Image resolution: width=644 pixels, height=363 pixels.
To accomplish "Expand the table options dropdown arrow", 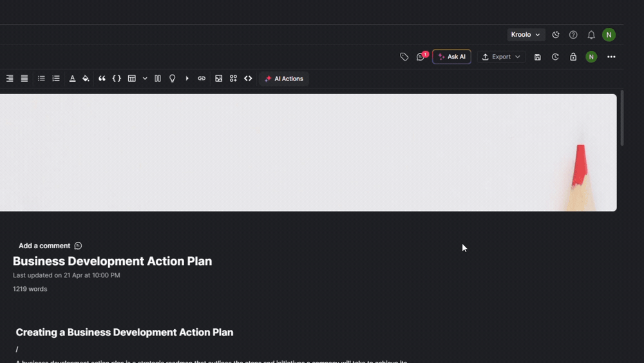I will coord(145,79).
